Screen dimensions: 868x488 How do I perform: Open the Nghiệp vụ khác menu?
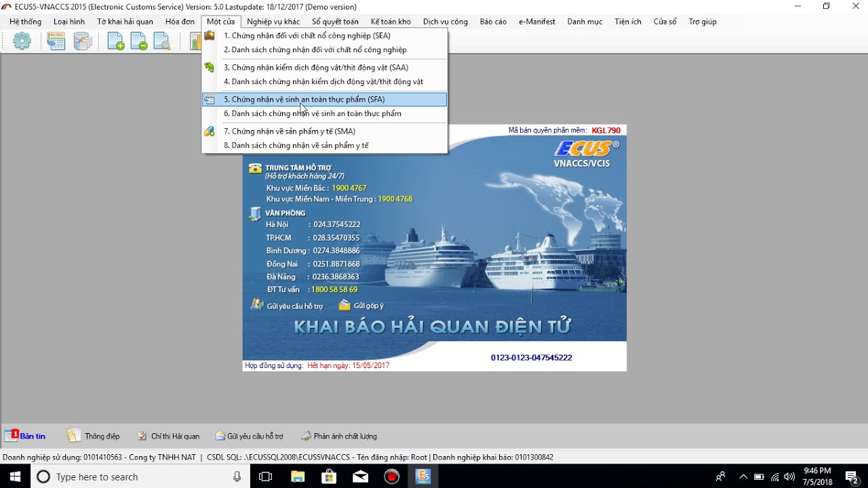point(273,22)
